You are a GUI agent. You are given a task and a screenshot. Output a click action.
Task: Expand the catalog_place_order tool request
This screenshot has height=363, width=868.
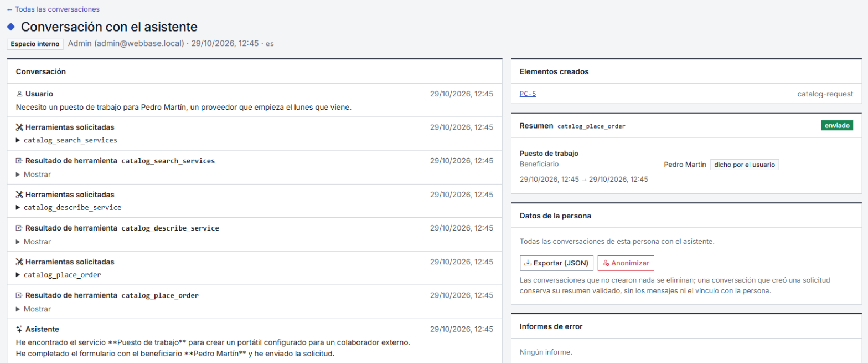point(59,275)
